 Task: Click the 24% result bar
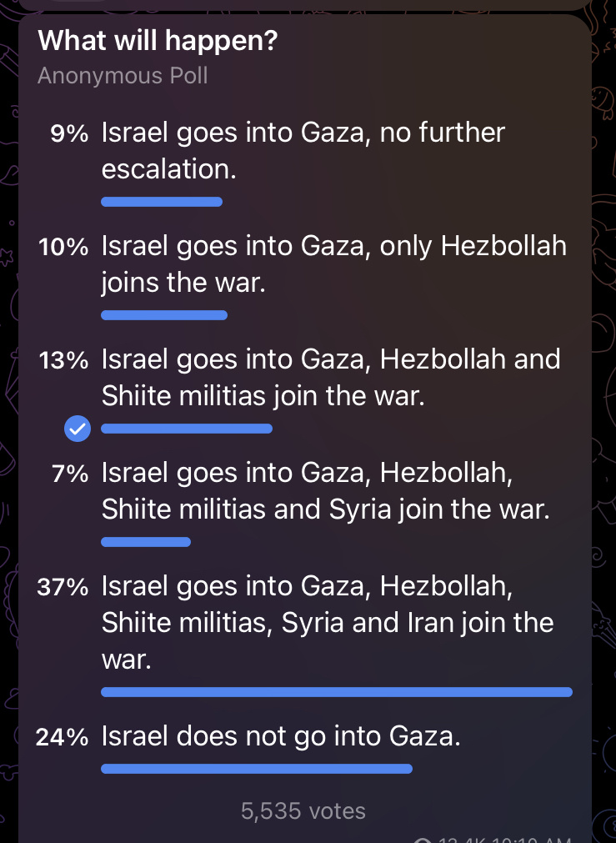pyautogui.click(x=257, y=769)
